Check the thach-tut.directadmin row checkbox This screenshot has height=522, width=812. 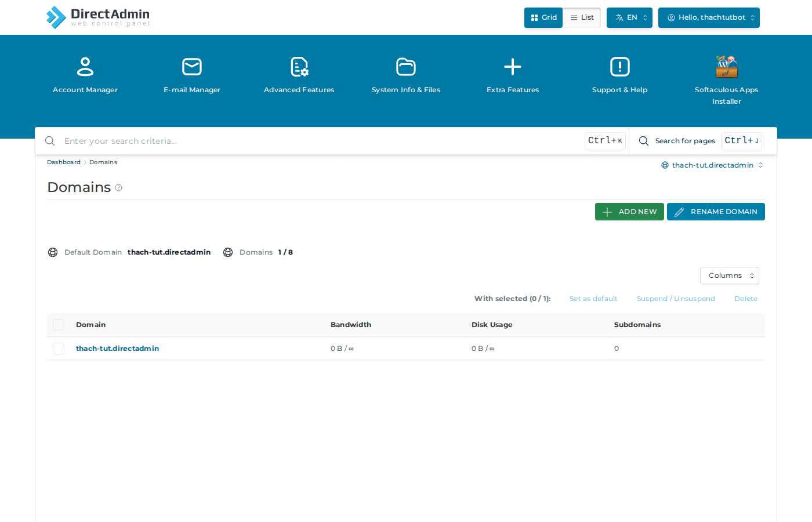(x=59, y=349)
